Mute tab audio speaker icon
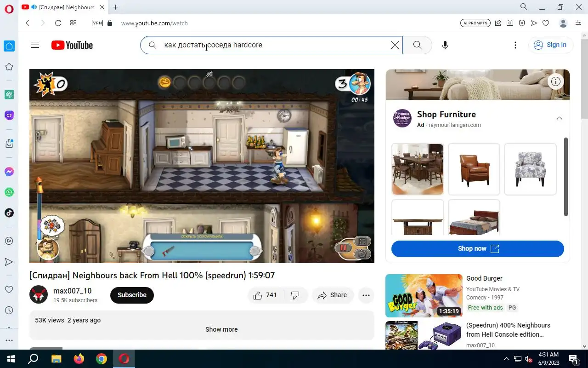588x368 pixels. click(34, 7)
